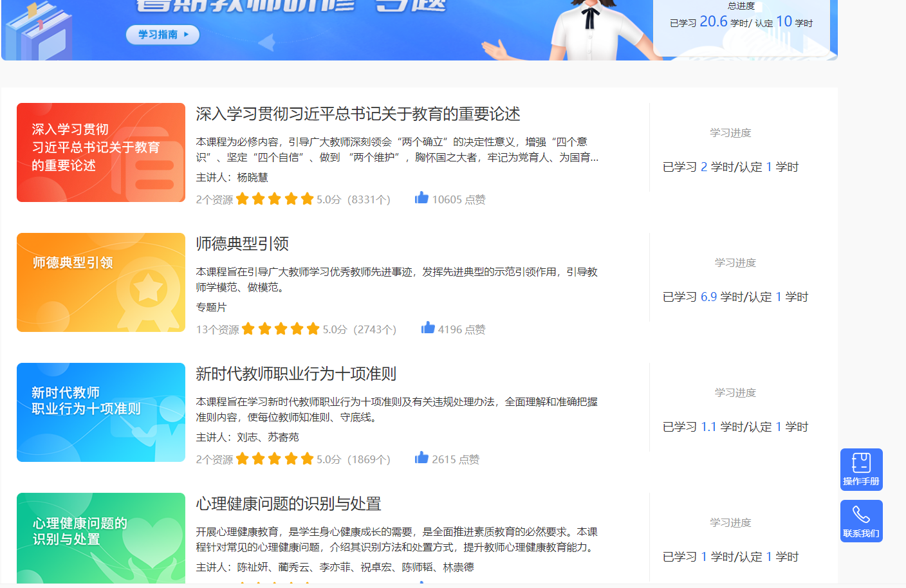The height and width of the screenshot is (588, 906).
Task: Click the star rating of the first course
Action: [x=274, y=199]
